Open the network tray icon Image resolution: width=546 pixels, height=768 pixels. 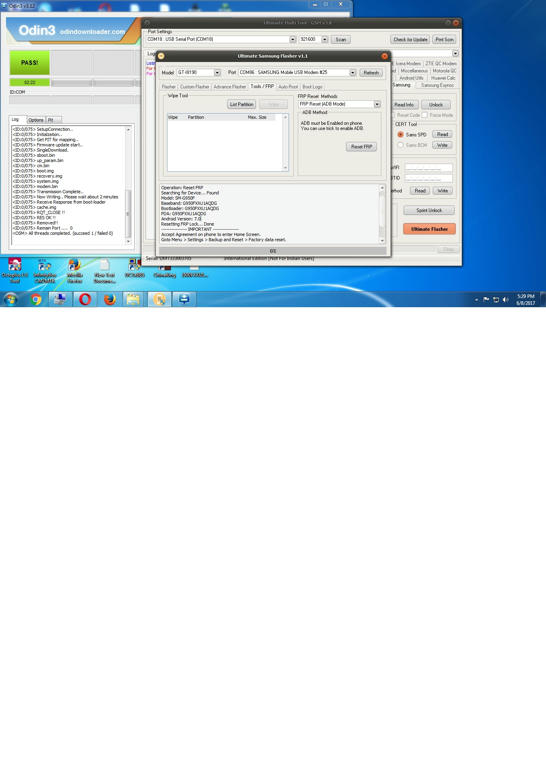pyautogui.click(x=496, y=299)
